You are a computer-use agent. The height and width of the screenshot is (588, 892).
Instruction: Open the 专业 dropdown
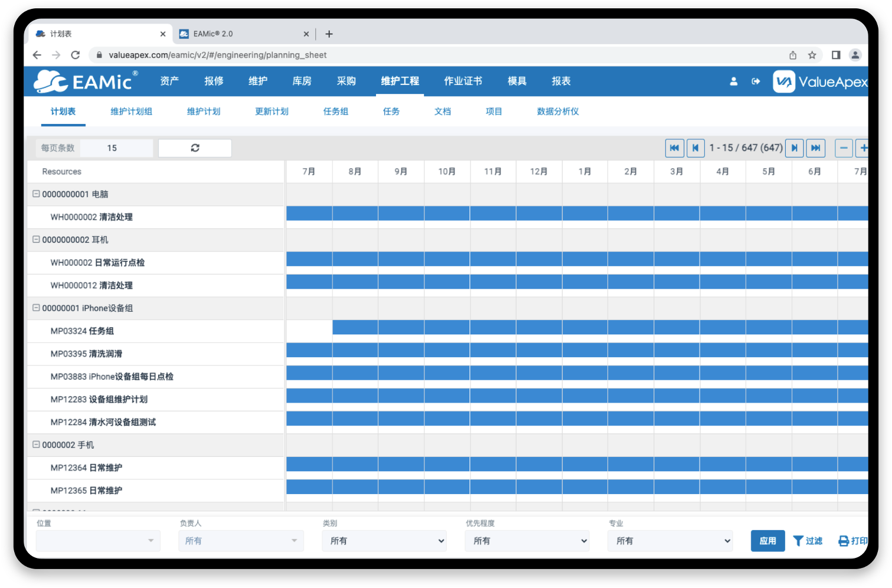pos(670,541)
